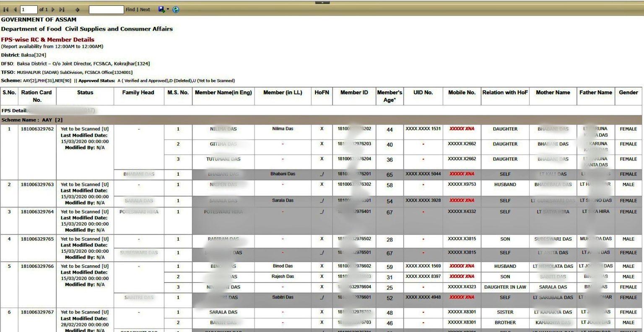Select the Ration Card No. column header
This screenshot has height=332, width=644.
(37, 96)
